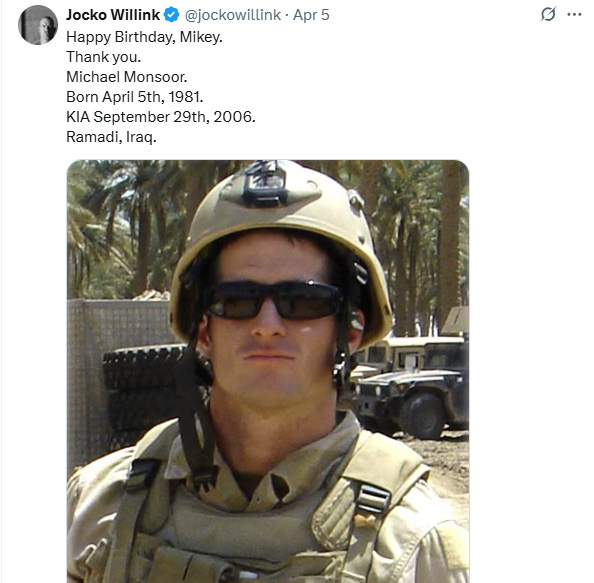The width and height of the screenshot is (594, 583).
Task: Click the blue verified badge
Action: tap(172, 15)
